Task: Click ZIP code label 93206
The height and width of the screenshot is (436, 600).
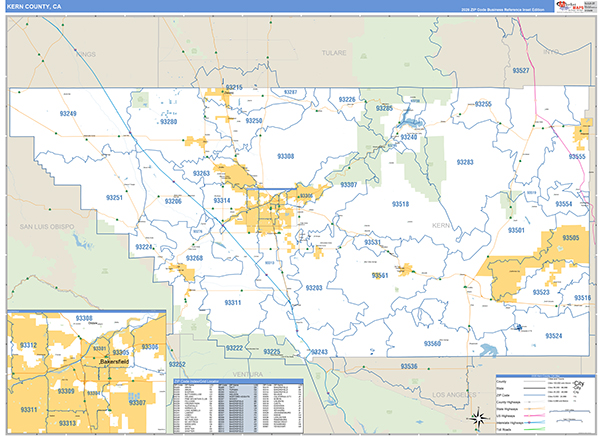Action: coord(173,201)
